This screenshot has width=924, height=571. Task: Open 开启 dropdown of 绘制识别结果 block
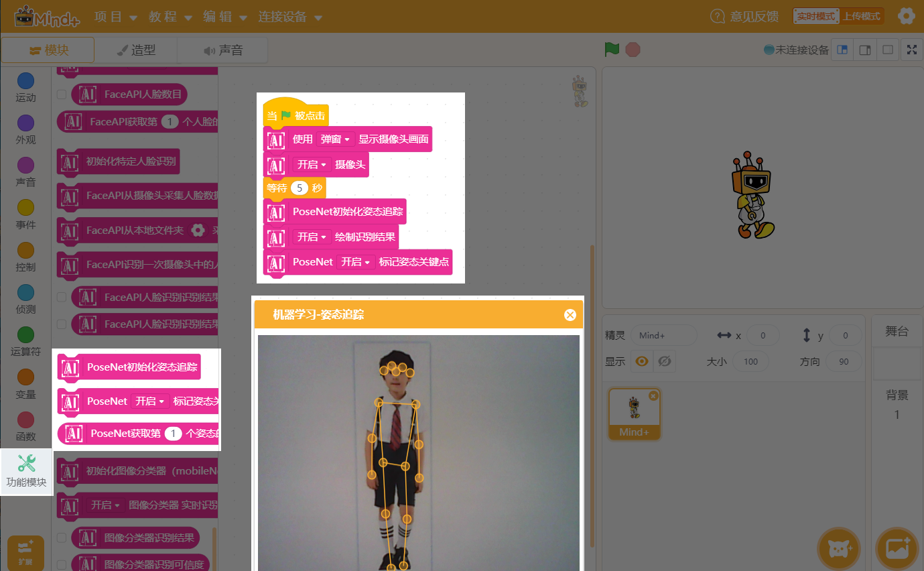(x=312, y=237)
